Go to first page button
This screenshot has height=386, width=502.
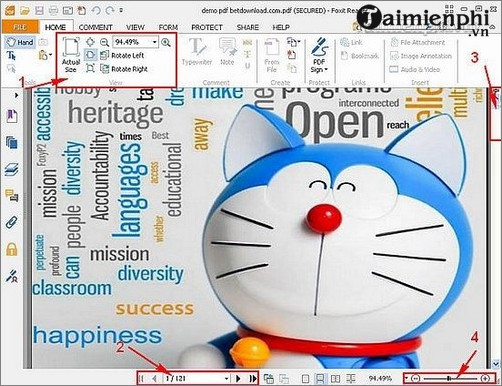(x=142, y=378)
